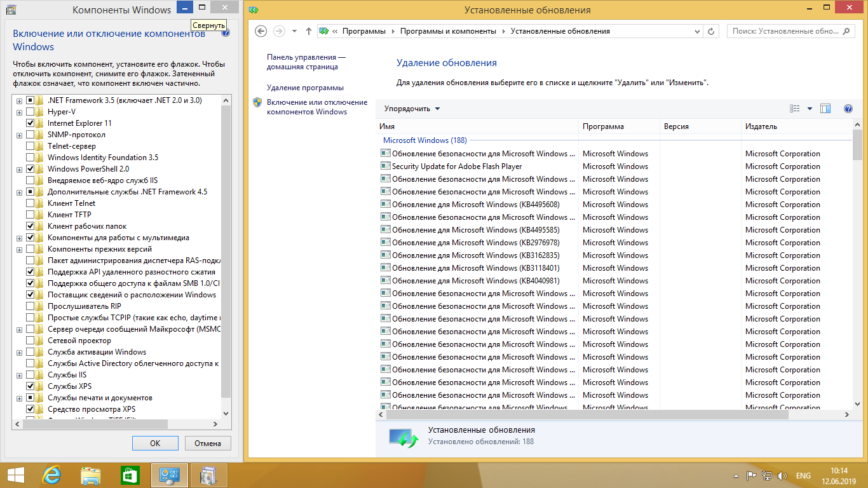The width and height of the screenshot is (868, 488).
Task: Click the Windows Start button
Action: click(x=15, y=475)
